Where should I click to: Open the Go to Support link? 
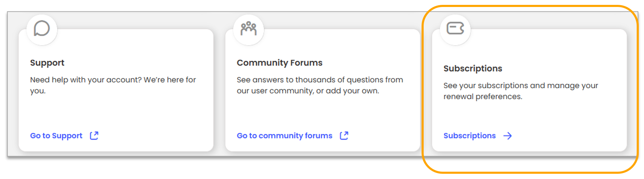click(x=56, y=136)
